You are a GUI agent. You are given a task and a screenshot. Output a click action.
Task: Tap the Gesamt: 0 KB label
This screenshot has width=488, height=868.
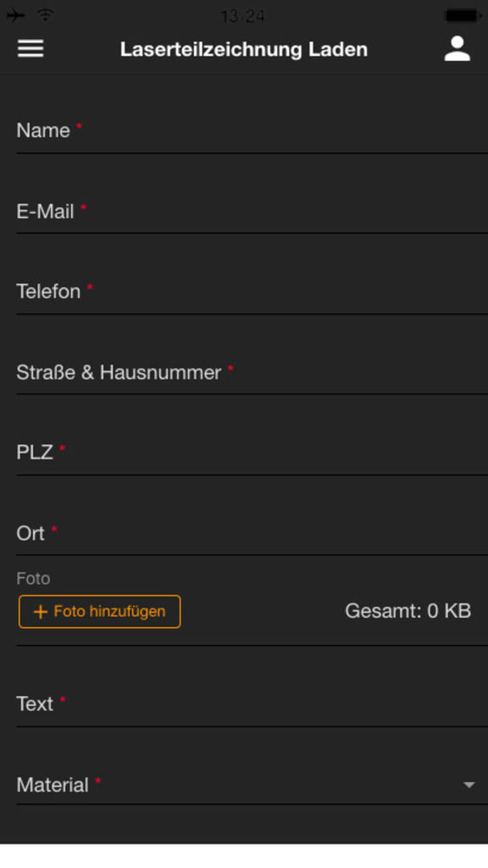click(408, 611)
